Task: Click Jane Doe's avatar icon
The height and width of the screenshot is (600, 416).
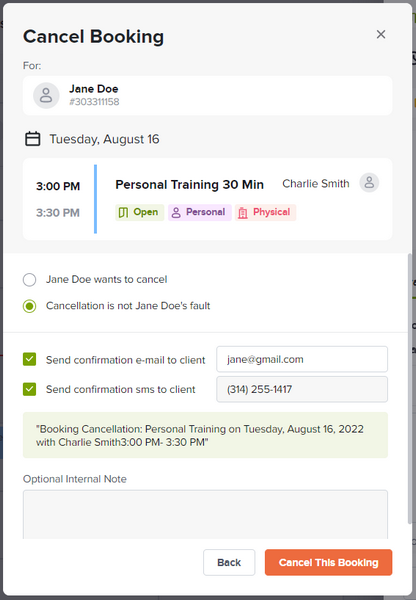Action: coord(46,95)
